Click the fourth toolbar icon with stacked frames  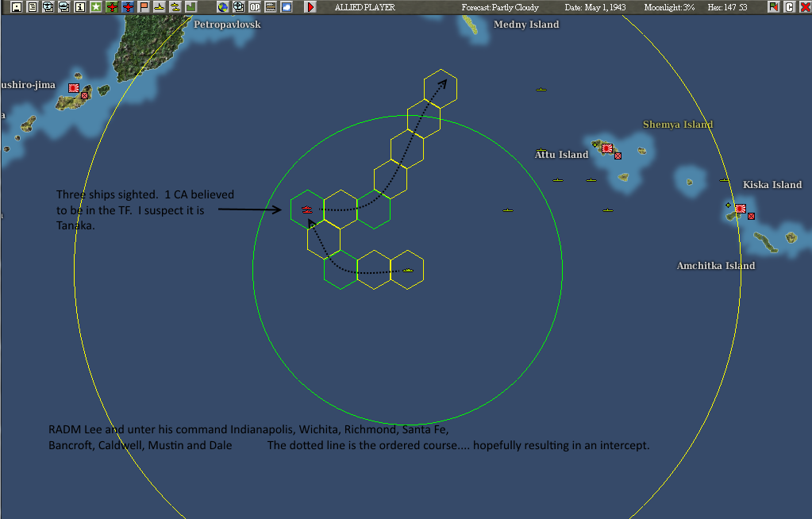64,6
